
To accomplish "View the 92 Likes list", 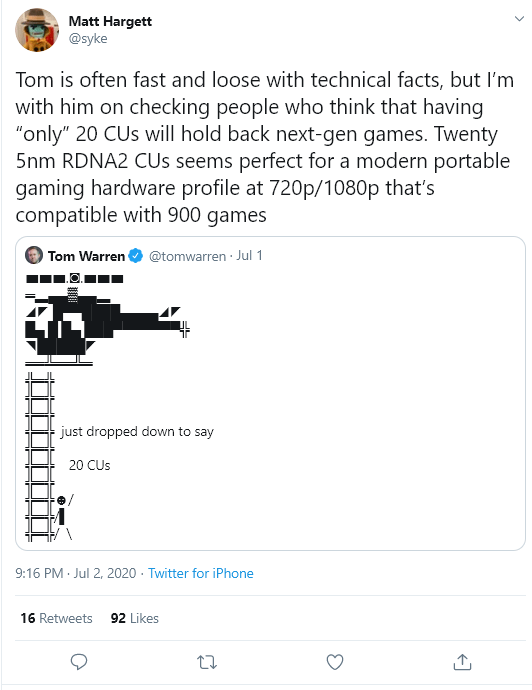I will click(x=135, y=618).
